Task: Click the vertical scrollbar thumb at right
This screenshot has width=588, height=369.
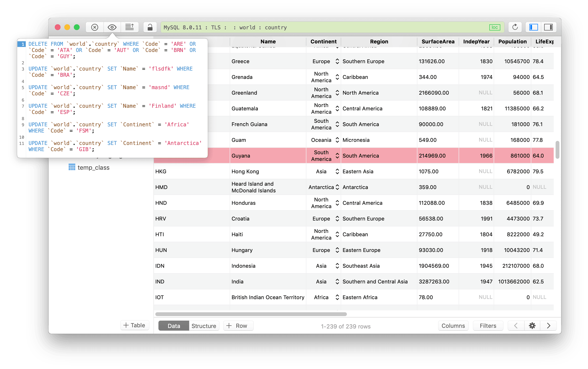Action: coord(557,150)
